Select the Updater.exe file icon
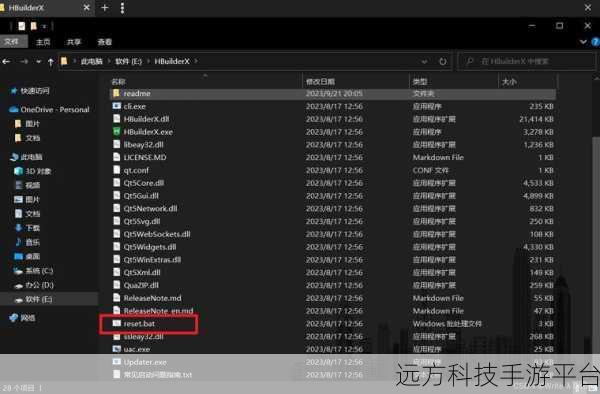Image resolution: width=600 pixels, height=394 pixels. 117,361
